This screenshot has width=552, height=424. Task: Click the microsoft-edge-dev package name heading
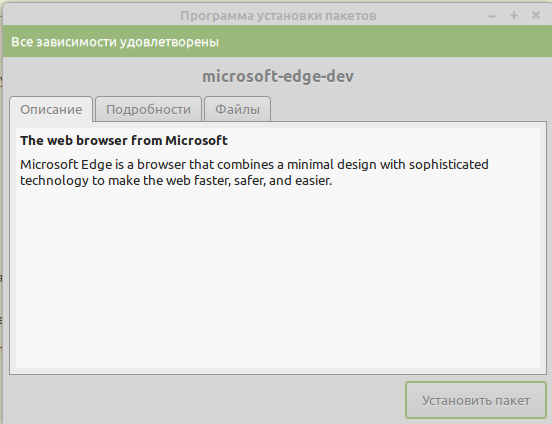click(278, 76)
